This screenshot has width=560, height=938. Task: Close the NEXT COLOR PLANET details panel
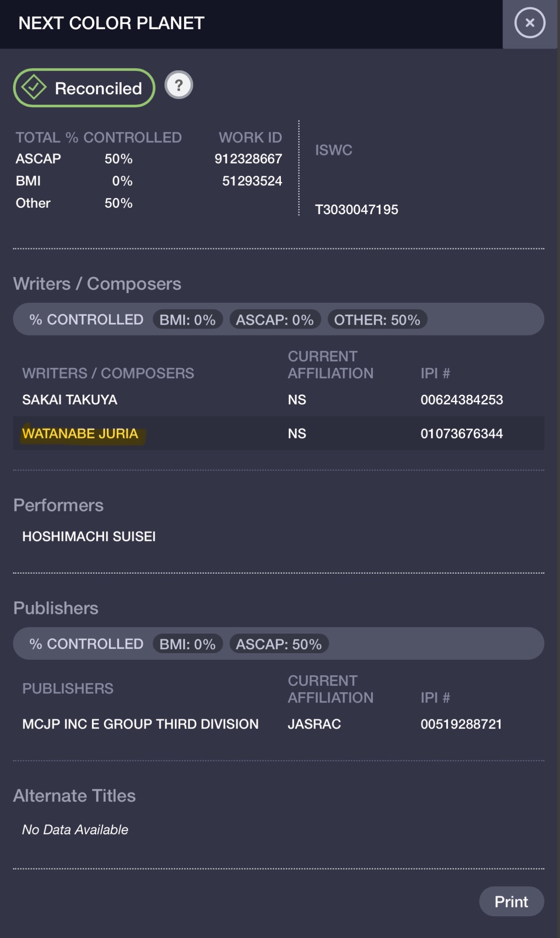[x=529, y=23]
